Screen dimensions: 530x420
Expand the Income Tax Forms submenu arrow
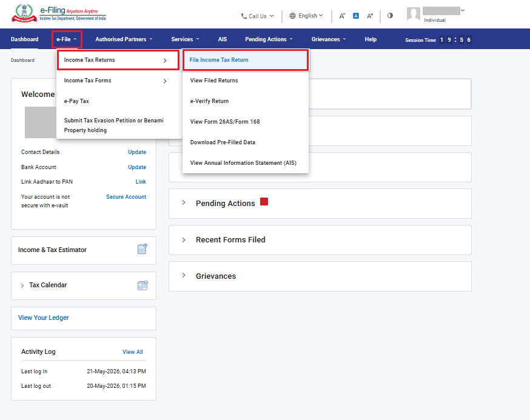pyautogui.click(x=165, y=81)
